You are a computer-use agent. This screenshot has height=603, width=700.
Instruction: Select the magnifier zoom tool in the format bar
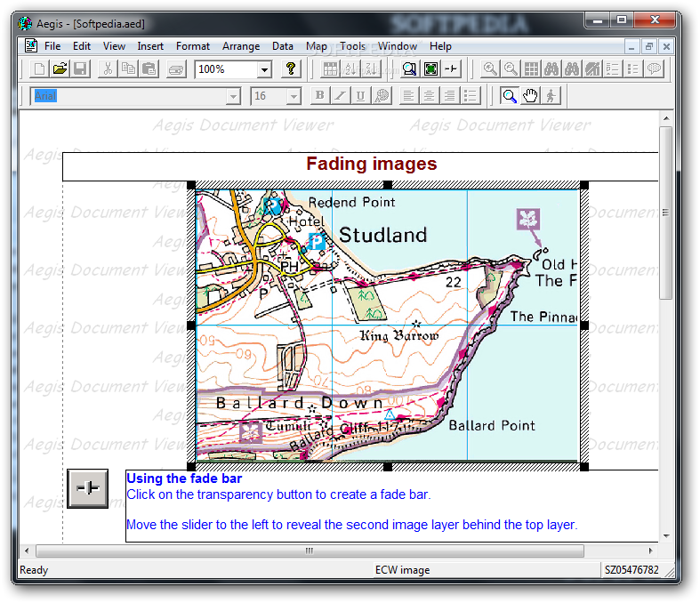pyautogui.click(x=509, y=96)
